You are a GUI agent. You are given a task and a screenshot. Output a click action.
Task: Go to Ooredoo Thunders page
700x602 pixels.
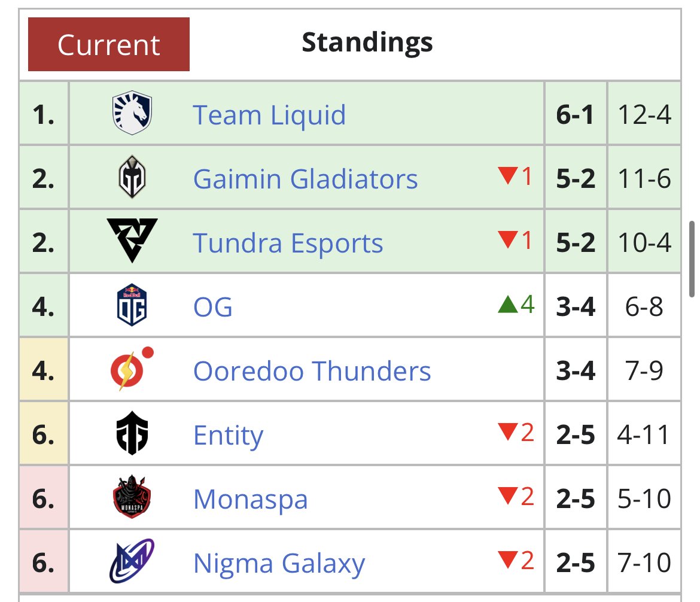coord(312,371)
